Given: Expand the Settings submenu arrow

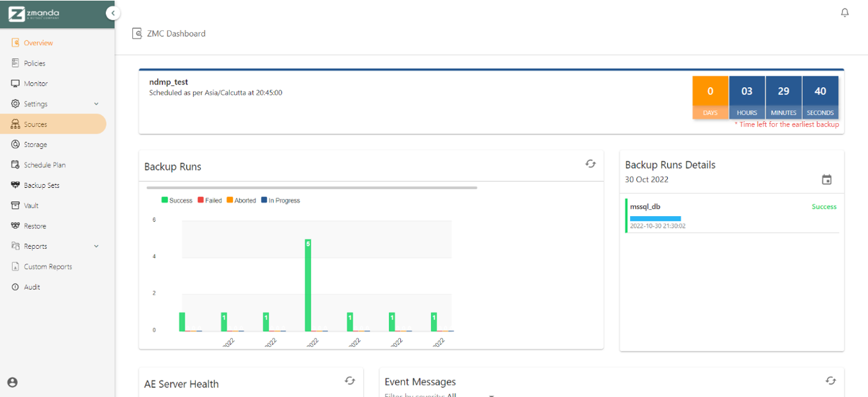Looking at the screenshot, I should pos(96,104).
